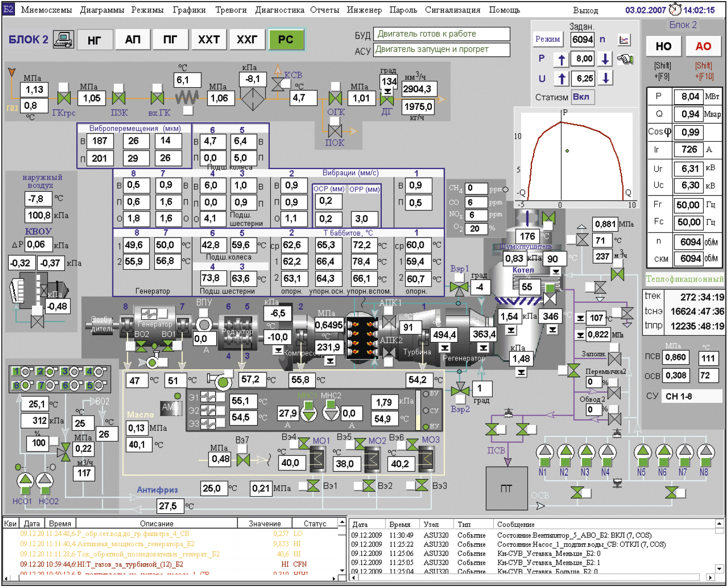The image size is (728, 588).
Task: Click the ВПУ turning gear icon
Action: coord(204,324)
